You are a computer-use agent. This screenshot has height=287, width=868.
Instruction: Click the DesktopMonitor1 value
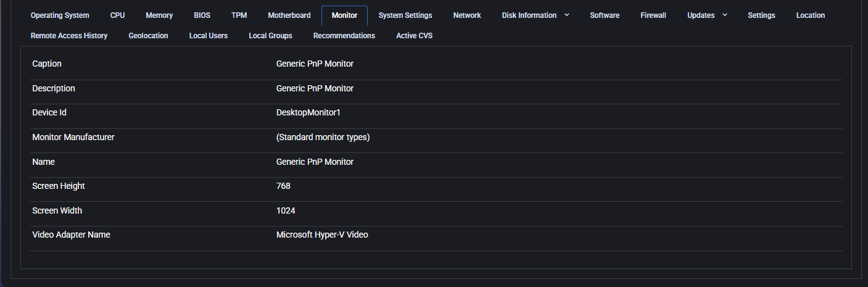[x=308, y=112]
